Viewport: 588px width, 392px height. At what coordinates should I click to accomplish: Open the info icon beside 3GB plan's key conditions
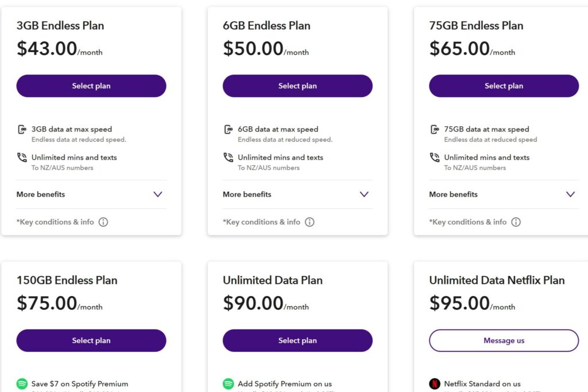(x=103, y=222)
